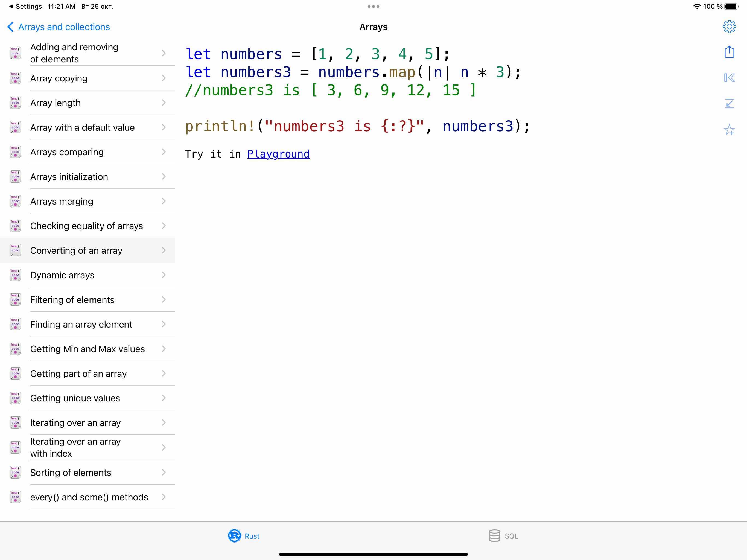Tap the Wi-Fi indicator in status bar
The width and height of the screenshot is (747, 560).
(x=697, y=6)
